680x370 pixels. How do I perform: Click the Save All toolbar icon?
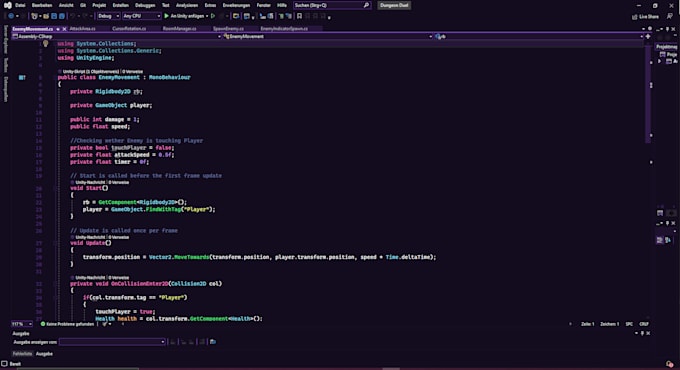coord(62,16)
